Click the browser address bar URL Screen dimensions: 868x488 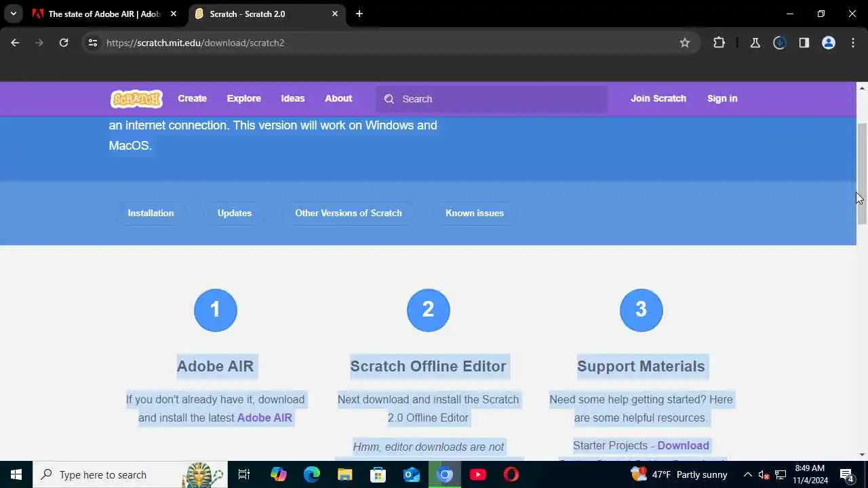(195, 43)
